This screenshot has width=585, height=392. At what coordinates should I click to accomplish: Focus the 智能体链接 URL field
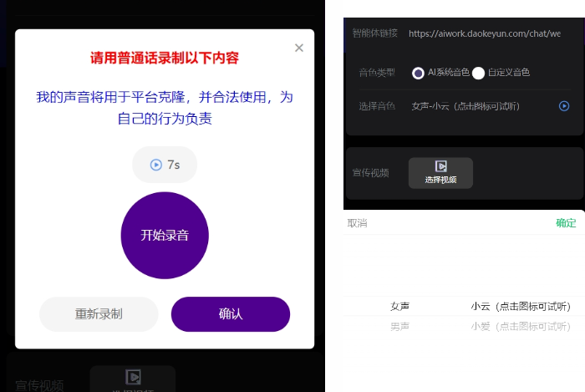pyautogui.click(x=484, y=34)
